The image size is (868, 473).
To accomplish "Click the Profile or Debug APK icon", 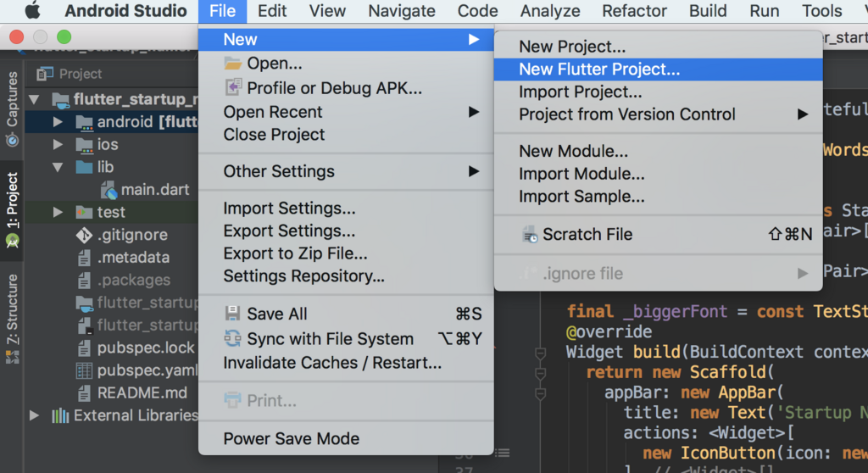I will pos(232,88).
